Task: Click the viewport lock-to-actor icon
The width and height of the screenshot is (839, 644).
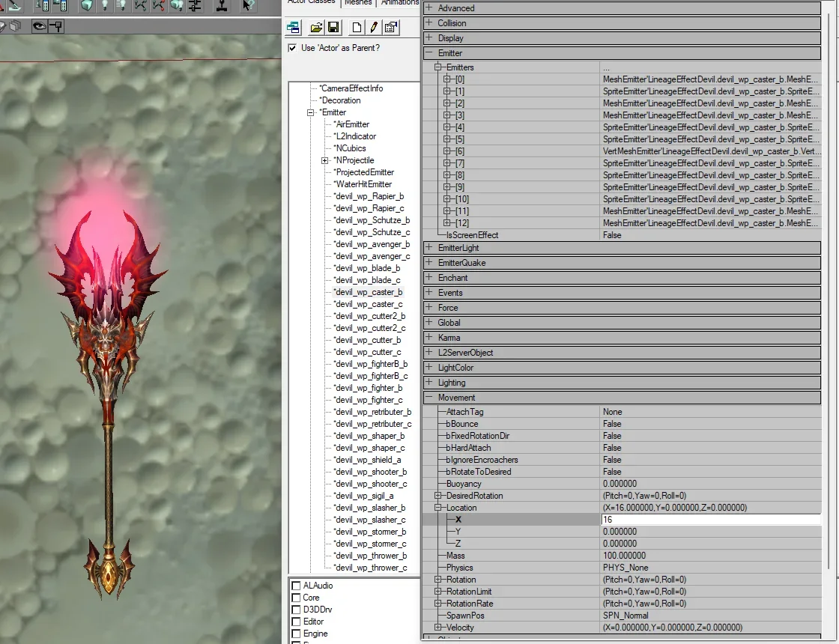Action: pyautogui.click(x=55, y=25)
